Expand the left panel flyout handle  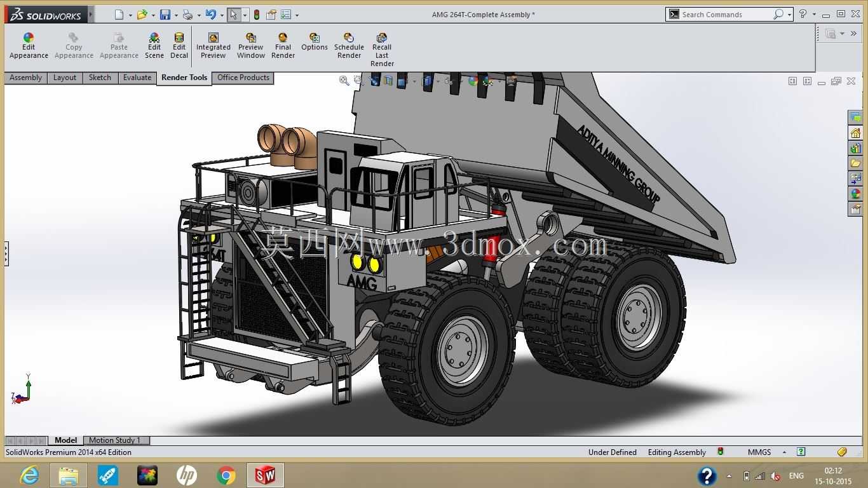point(6,254)
